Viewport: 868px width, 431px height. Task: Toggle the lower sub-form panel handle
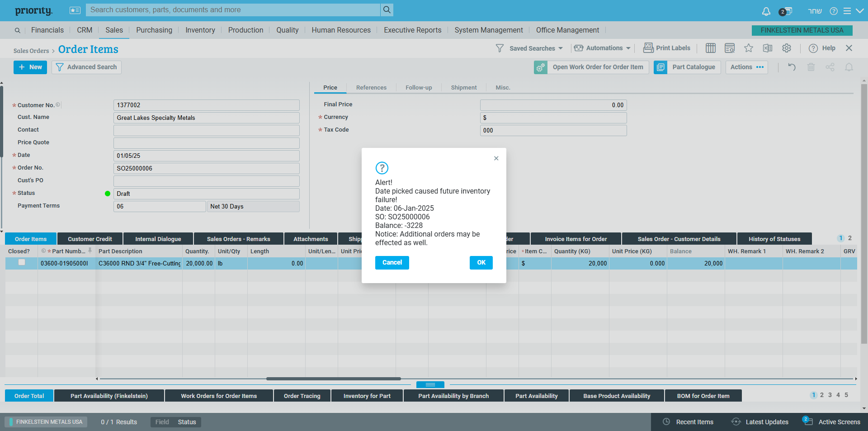[430, 384]
